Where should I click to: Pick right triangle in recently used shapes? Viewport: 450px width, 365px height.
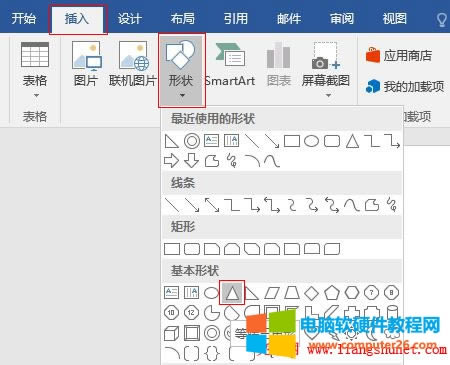(172, 141)
